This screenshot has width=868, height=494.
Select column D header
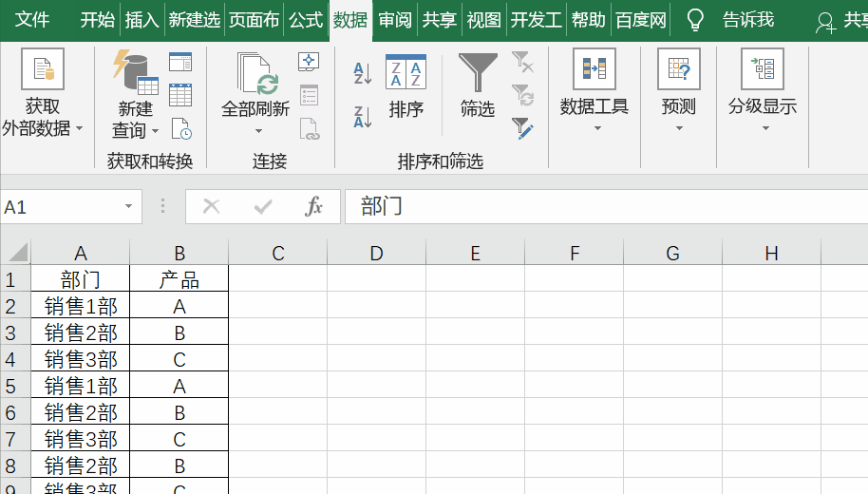pos(376,253)
